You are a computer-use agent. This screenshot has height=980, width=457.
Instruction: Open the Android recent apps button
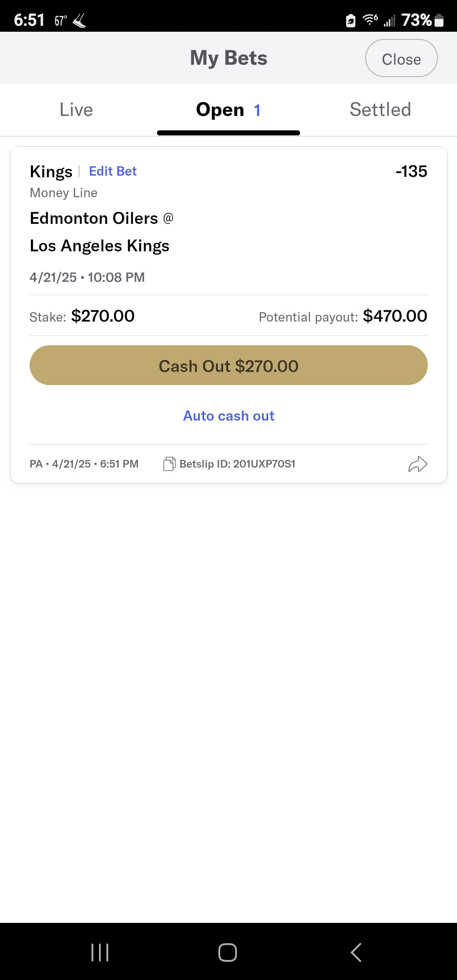(100, 952)
